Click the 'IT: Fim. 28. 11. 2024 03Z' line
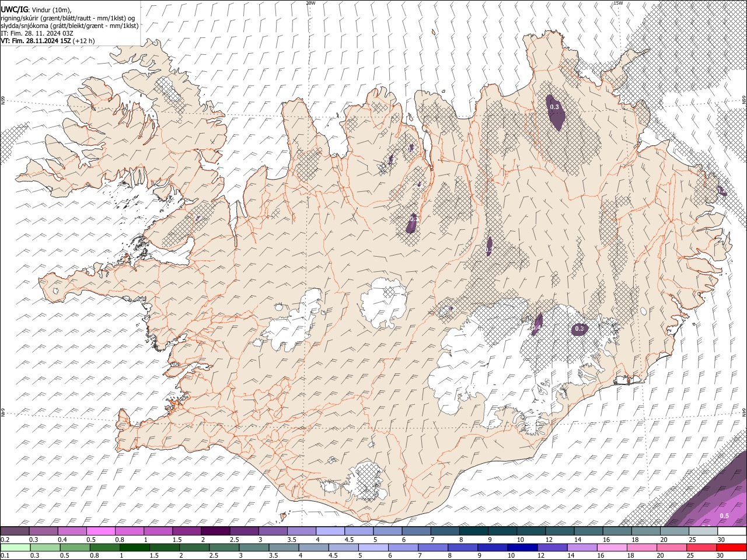 pos(36,33)
